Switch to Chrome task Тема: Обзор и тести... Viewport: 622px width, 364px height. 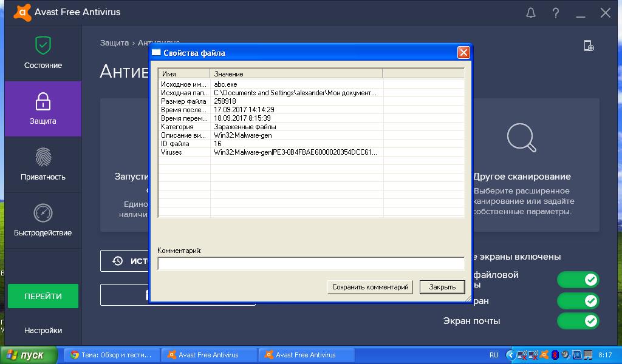[112, 355]
